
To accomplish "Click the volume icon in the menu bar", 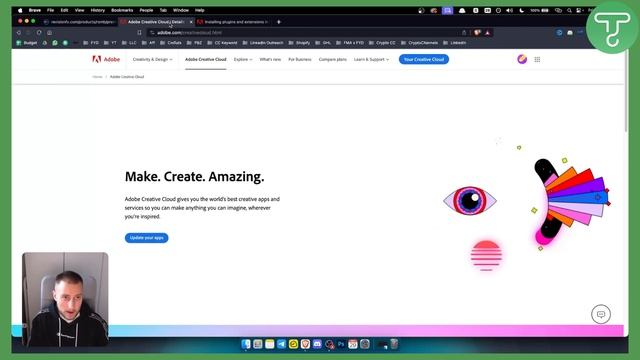I will point(509,10).
